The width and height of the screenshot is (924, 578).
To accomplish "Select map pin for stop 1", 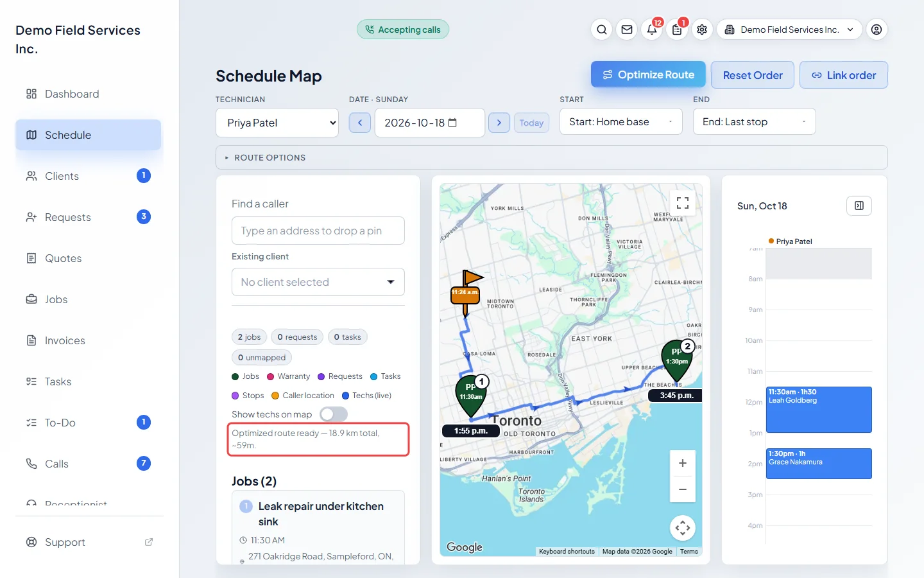I will [472, 396].
